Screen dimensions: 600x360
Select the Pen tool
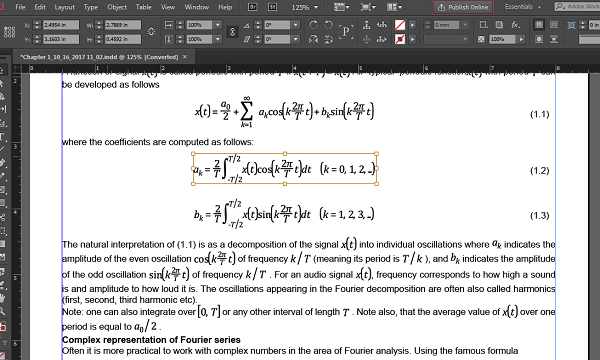[x=2, y=162]
